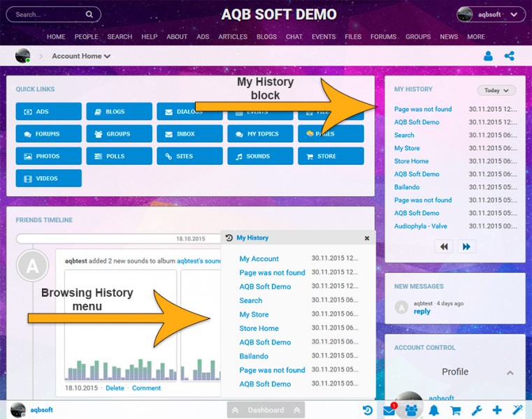
Task: Open the Forums quick link
Action: pos(48,134)
